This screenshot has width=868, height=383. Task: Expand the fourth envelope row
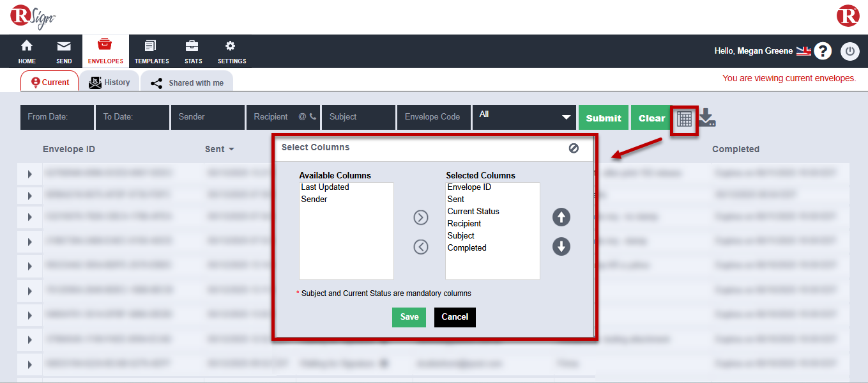pyautogui.click(x=30, y=242)
